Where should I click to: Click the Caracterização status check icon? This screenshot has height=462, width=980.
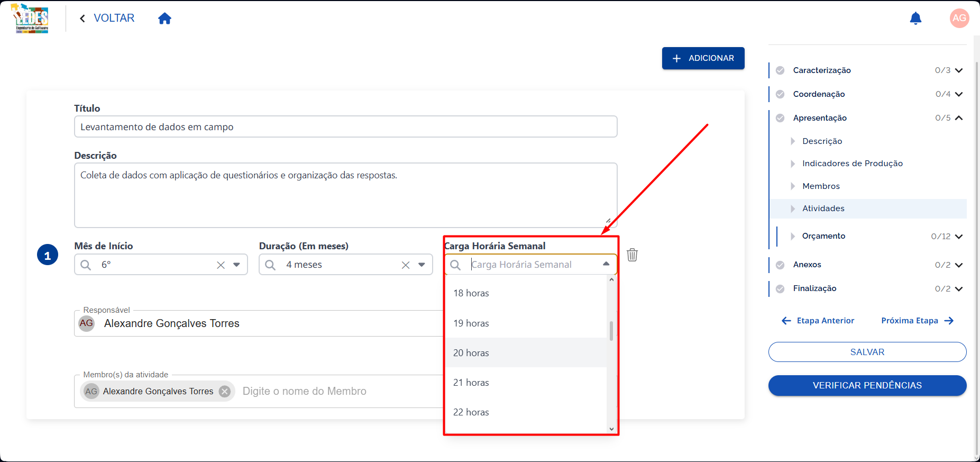pos(780,70)
